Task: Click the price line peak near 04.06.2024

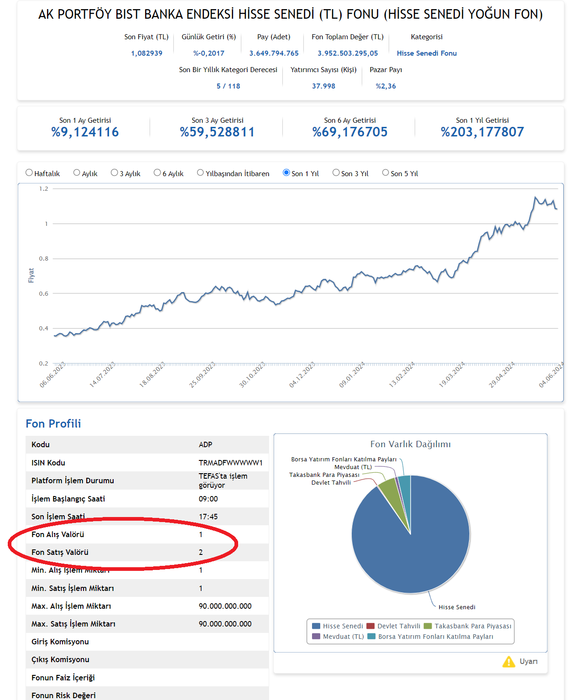Action: [x=536, y=198]
